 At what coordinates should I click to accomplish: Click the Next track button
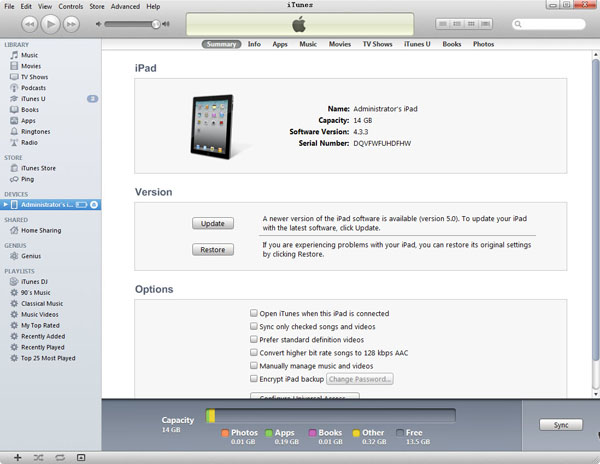point(71,24)
